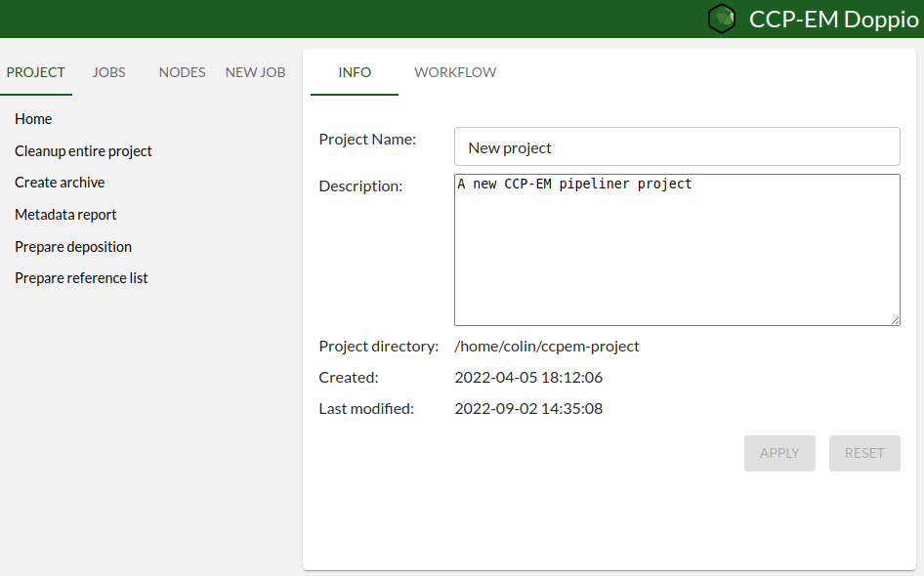
Task: Switch to the NEW JOB tab
Action: click(x=255, y=71)
